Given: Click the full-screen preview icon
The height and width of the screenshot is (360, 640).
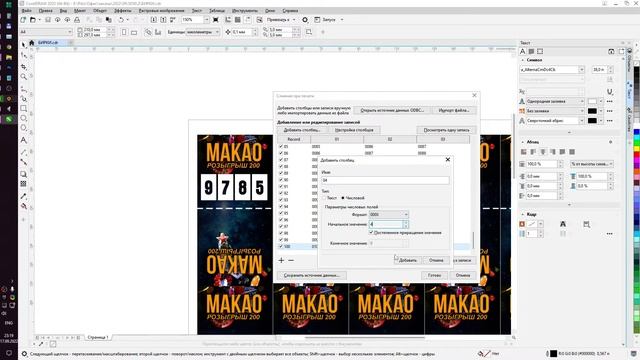Looking at the screenshot, I should (216, 20).
